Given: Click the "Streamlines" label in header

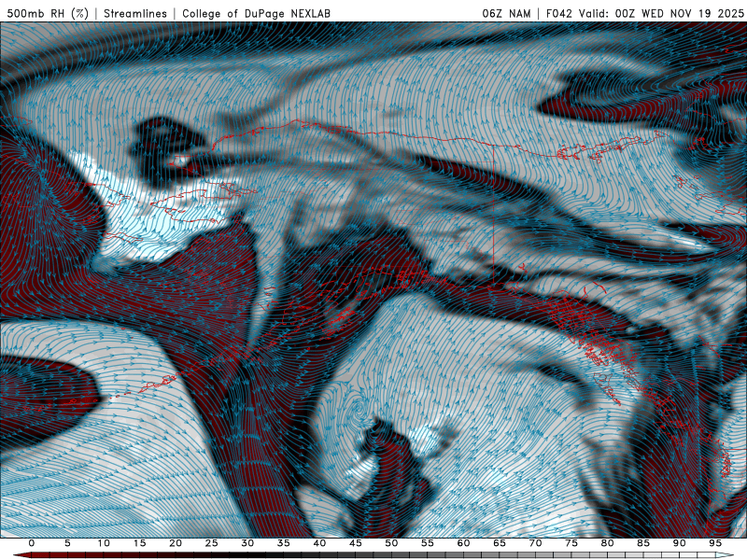Looking at the screenshot, I should tap(135, 13).
